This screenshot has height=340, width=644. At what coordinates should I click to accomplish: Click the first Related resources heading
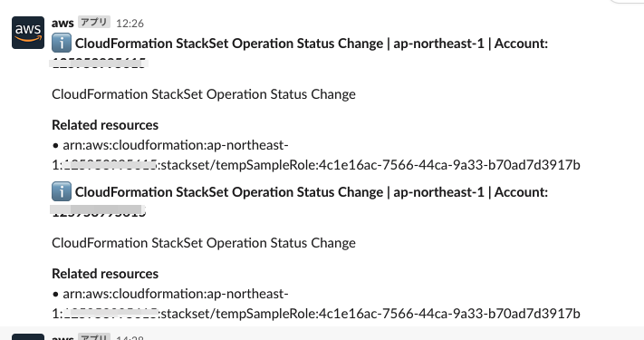(105, 125)
